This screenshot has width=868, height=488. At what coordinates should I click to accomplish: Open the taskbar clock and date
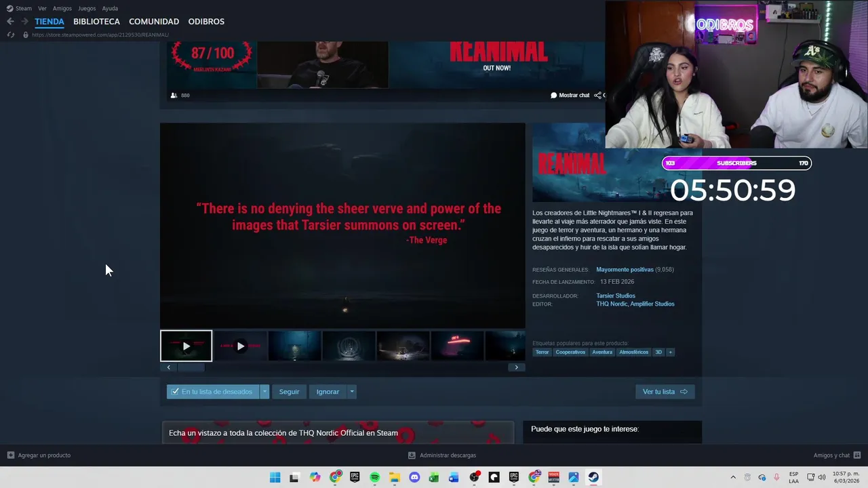click(846, 477)
